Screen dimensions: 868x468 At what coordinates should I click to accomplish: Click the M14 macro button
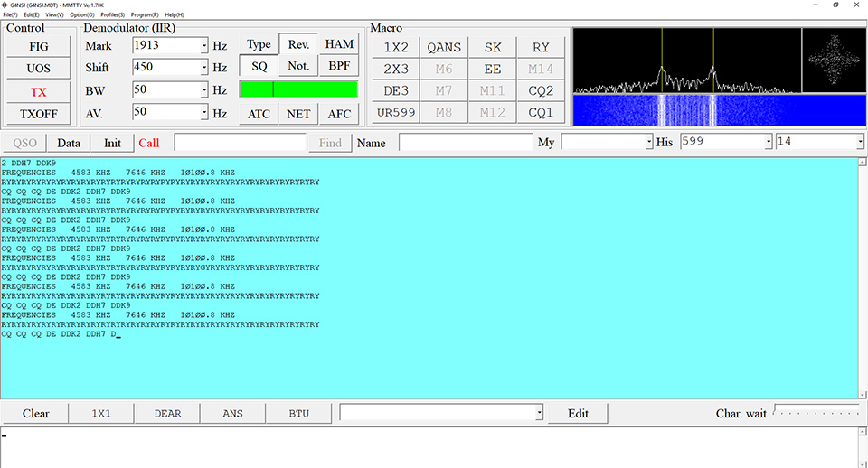coord(541,70)
